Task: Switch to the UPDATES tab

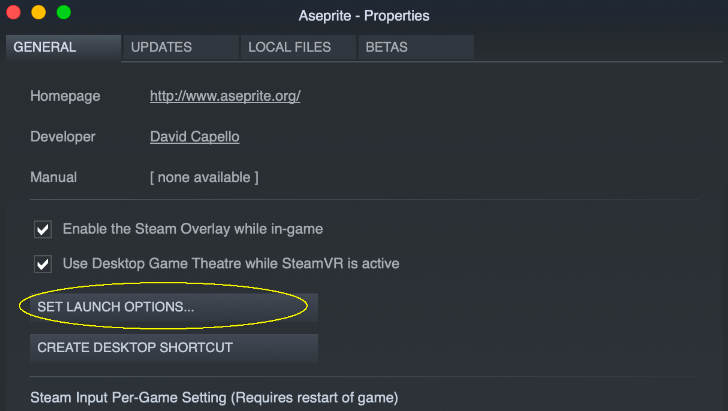Action: click(x=181, y=47)
